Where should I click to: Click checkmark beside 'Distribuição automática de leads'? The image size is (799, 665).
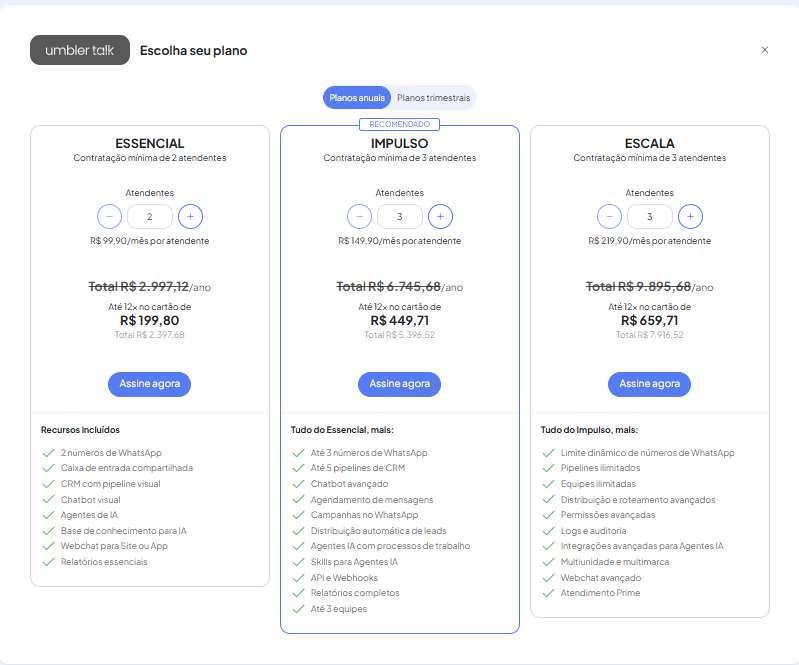pyautogui.click(x=299, y=531)
